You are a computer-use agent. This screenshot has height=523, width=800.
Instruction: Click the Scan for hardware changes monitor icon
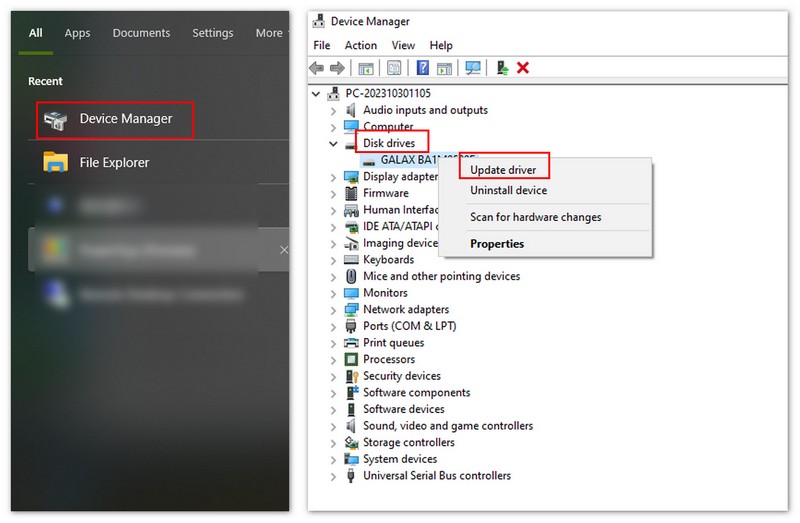(473, 68)
